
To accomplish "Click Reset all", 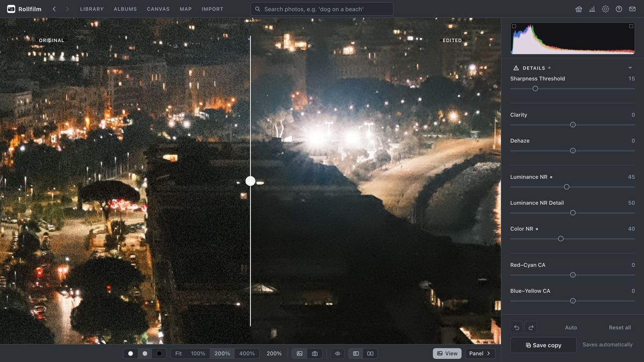I will click(620, 328).
